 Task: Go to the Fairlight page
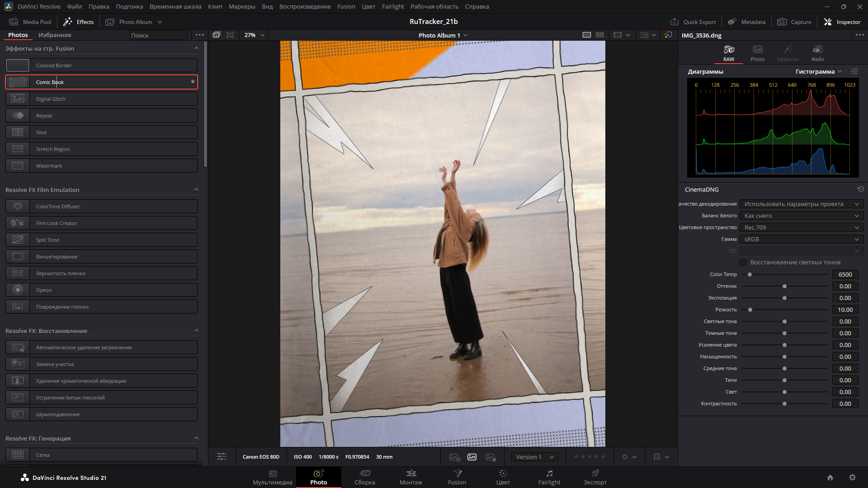coord(549,477)
